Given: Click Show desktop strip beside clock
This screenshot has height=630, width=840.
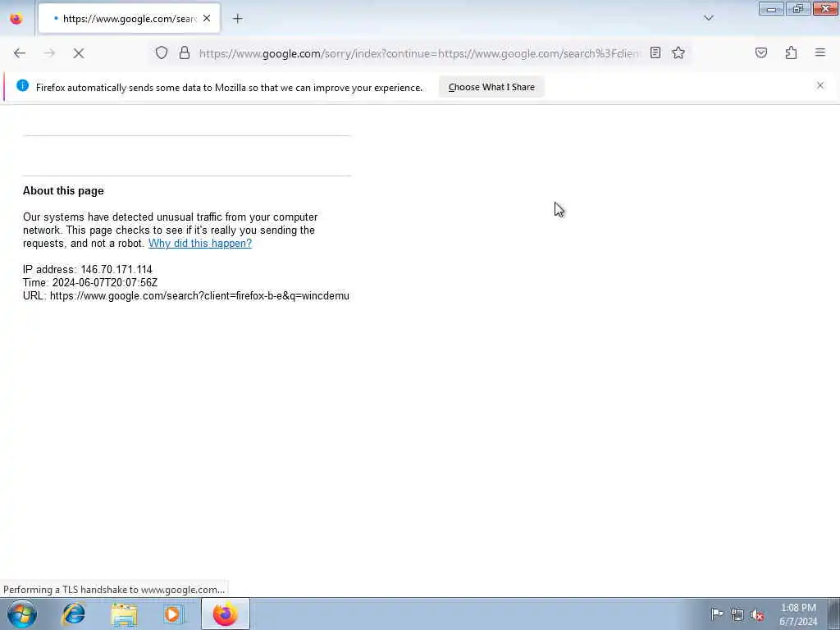Looking at the screenshot, I should click(x=833, y=614).
